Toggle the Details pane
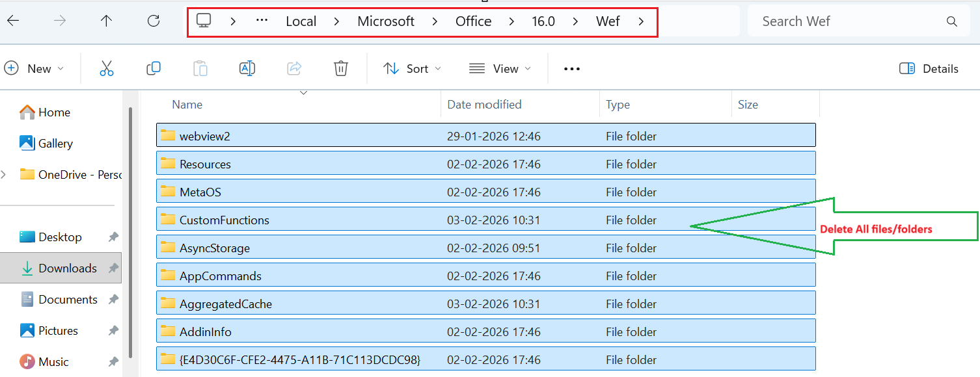 [929, 69]
